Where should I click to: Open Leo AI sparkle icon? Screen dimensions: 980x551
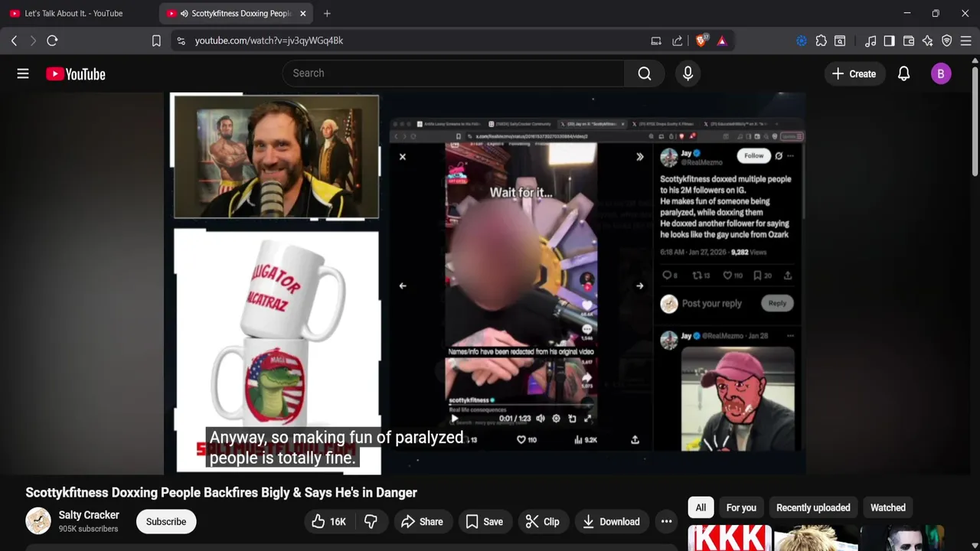(x=928, y=41)
